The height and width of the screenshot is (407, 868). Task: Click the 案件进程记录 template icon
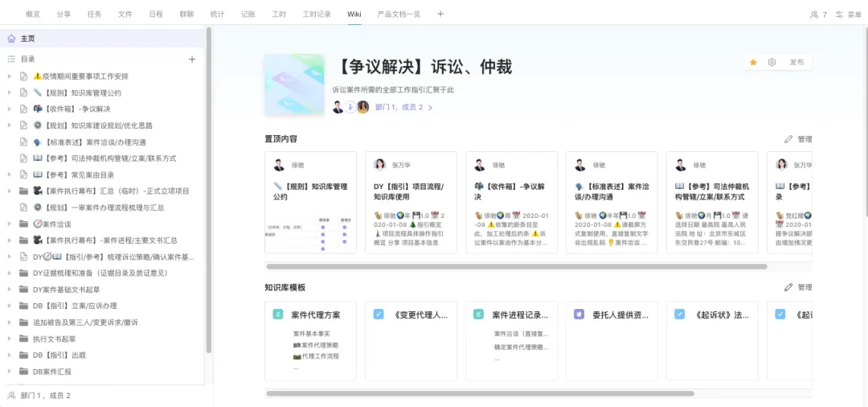click(479, 314)
